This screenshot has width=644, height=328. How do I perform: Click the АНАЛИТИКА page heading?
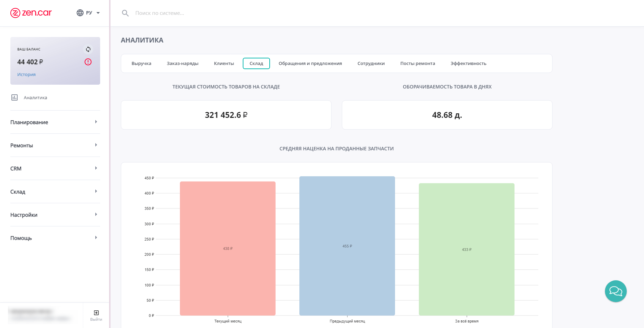pyautogui.click(x=142, y=40)
